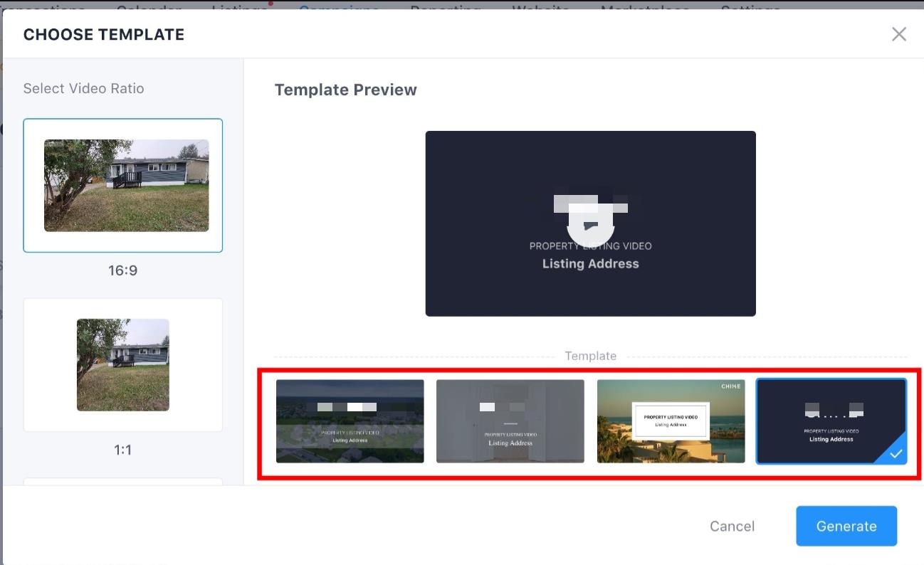Click the CHOOSE TEMPLATE dialog title
The image size is (924, 565).
[104, 34]
